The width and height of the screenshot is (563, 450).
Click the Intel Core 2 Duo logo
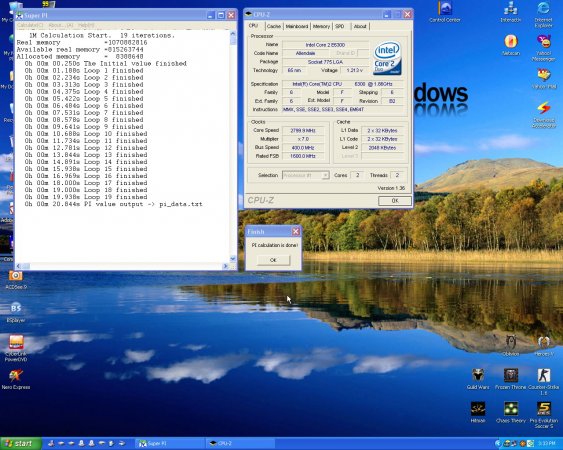click(x=387, y=58)
